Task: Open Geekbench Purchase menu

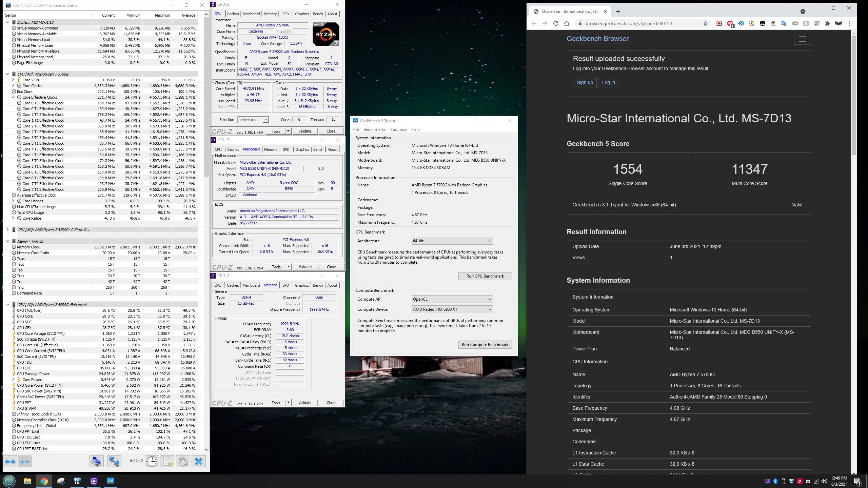Action: tap(398, 129)
